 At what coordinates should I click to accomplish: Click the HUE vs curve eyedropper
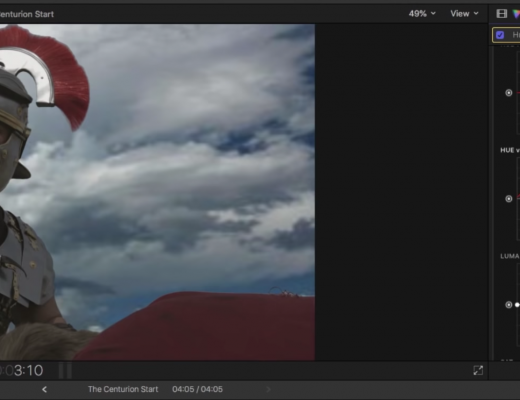[x=509, y=199]
